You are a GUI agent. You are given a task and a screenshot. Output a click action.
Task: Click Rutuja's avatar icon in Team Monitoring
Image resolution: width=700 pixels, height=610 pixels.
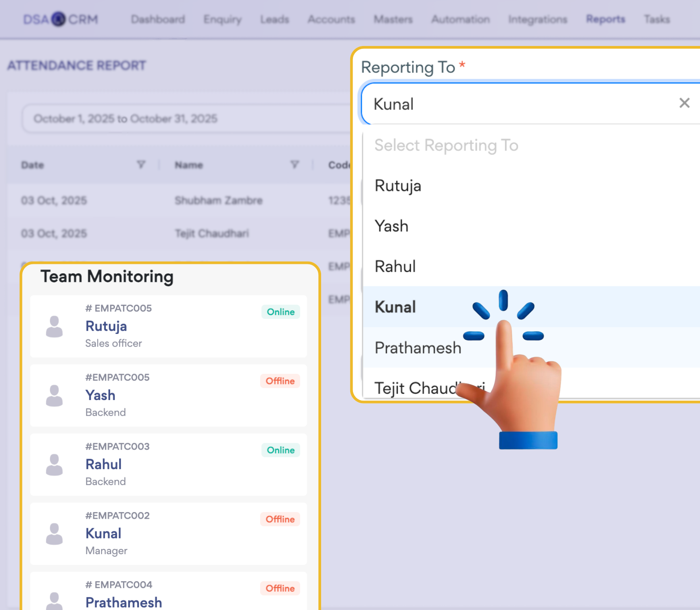(54, 326)
